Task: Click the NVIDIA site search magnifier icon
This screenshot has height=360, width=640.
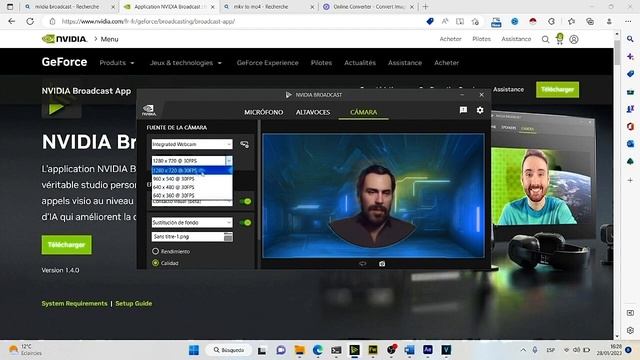Action: 545,39
